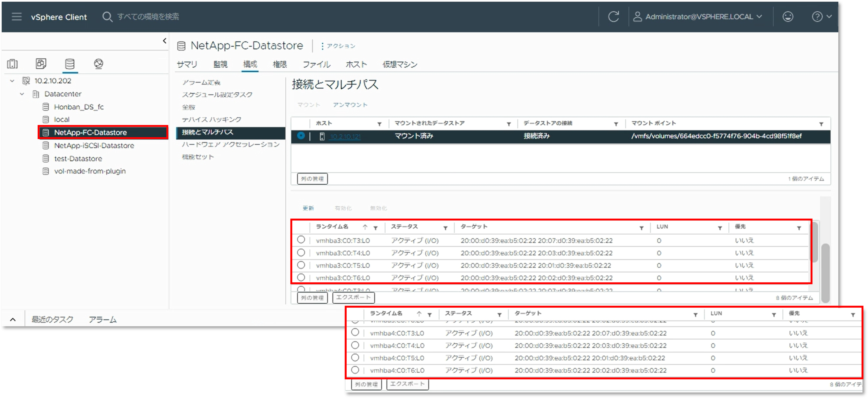Screen dimensions: 868x398
Task: Click datastore icon beside NetApp-FC-Datastore title
Action: [x=181, y=46]
